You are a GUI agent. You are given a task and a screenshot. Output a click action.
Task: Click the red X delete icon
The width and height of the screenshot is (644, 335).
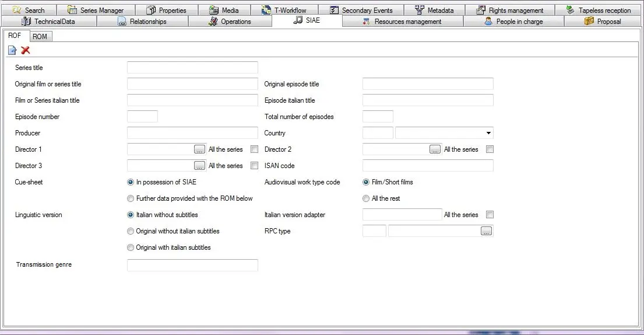tap(26, 51)
